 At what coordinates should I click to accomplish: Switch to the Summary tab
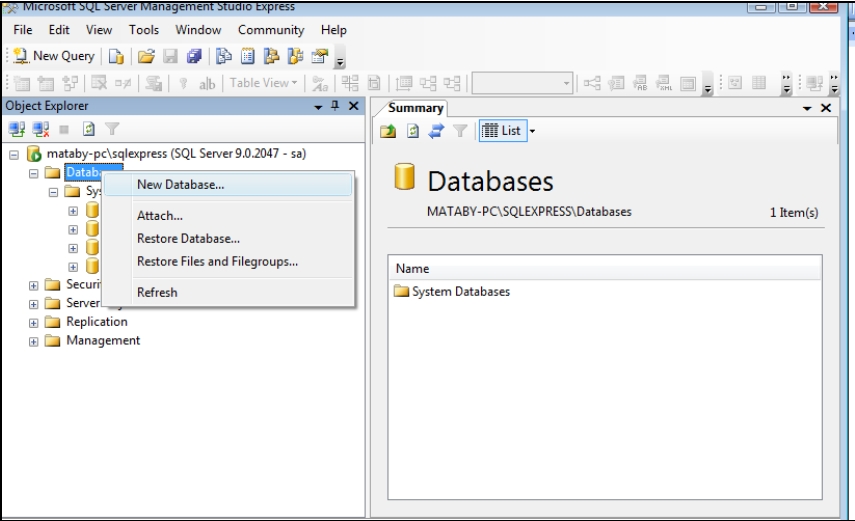pyautogui.click(x=416, y=108)
